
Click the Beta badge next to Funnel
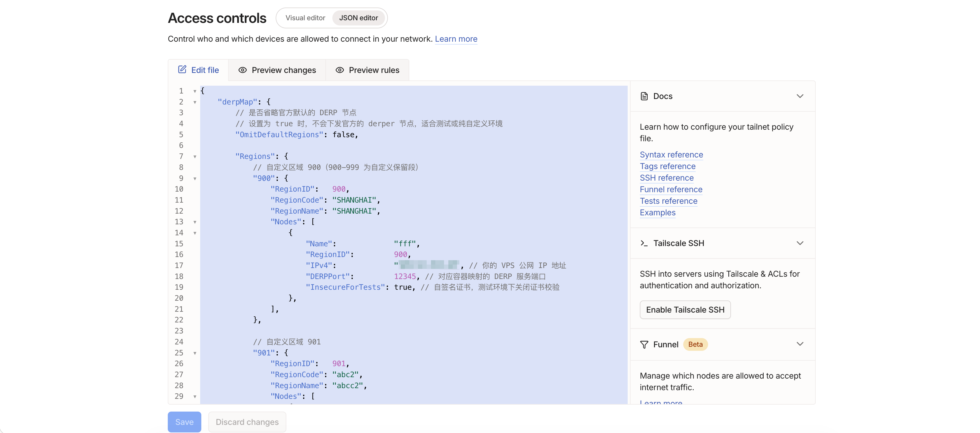coord(695,344)
